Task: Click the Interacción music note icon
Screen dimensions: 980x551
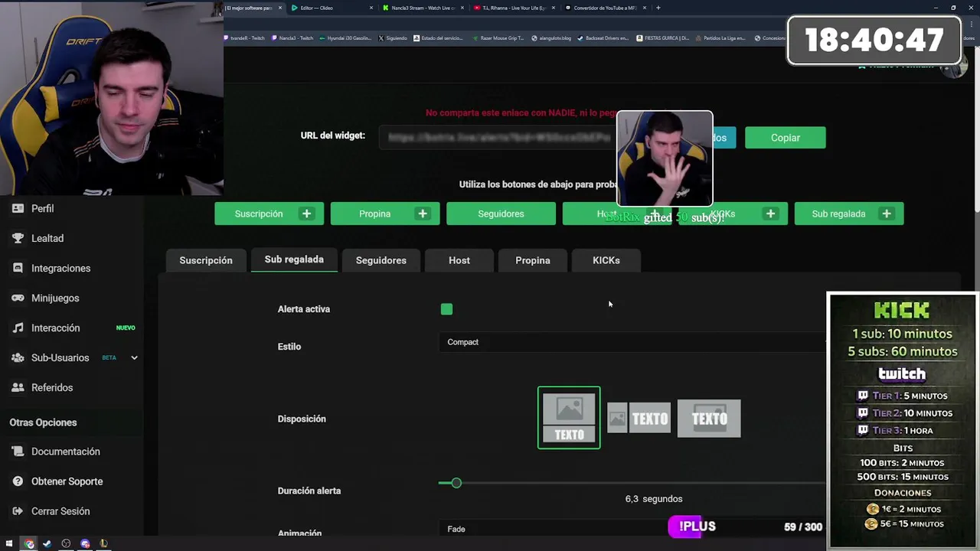Action: click(18, 328)
